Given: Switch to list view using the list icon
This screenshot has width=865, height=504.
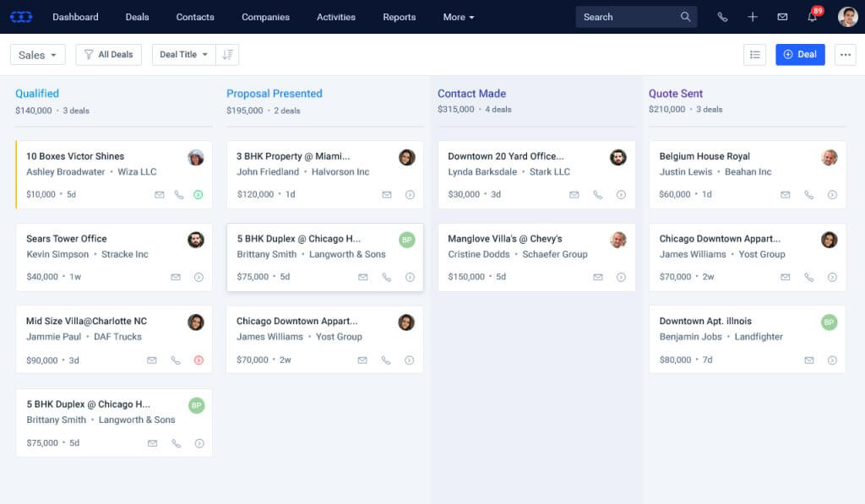Looking at the screenshot, I should 756,54.
